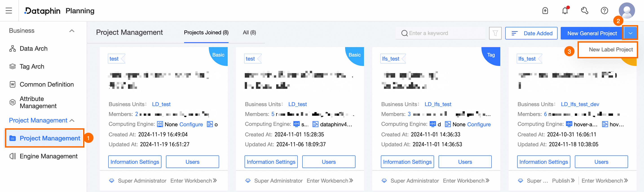Click the Dataphin logo
This screenshot has width=644, height=192.
pyautogui.click(x=42, y=11)
